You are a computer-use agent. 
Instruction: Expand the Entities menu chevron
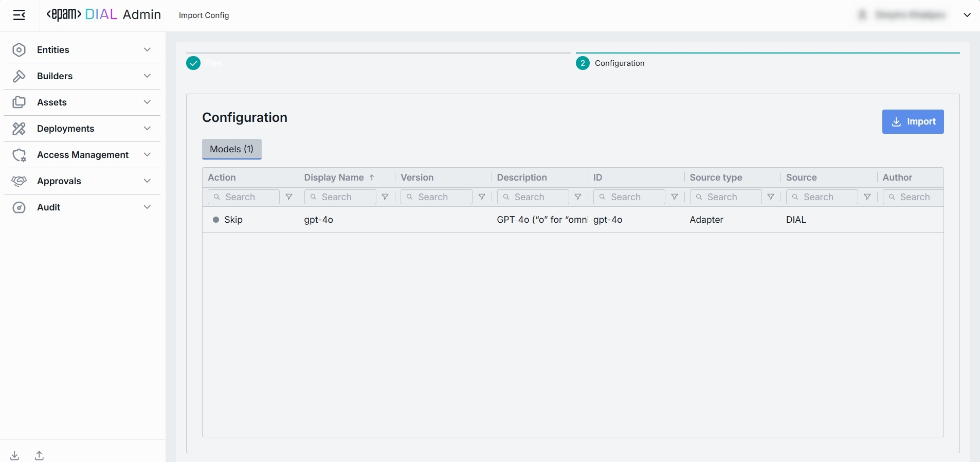pos(147,50)
